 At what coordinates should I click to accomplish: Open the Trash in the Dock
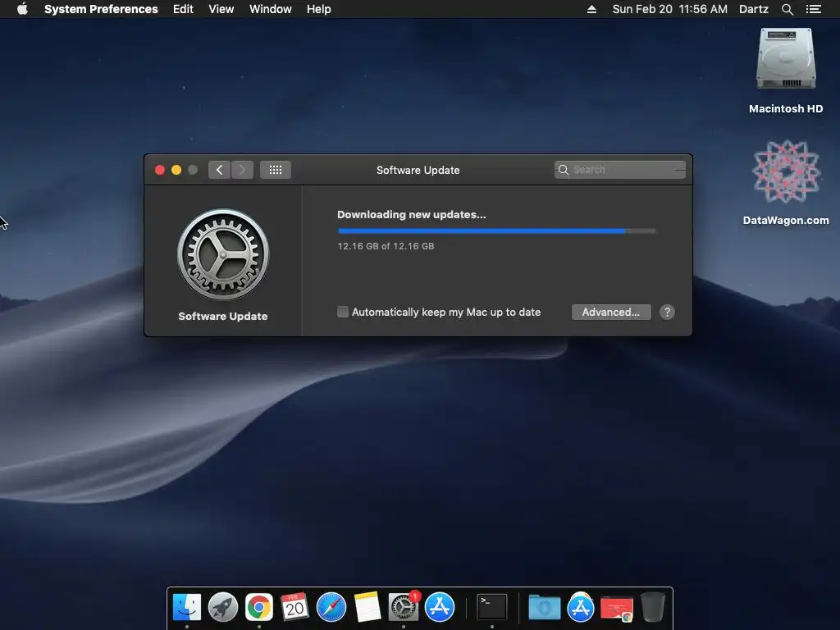point(652,607)
